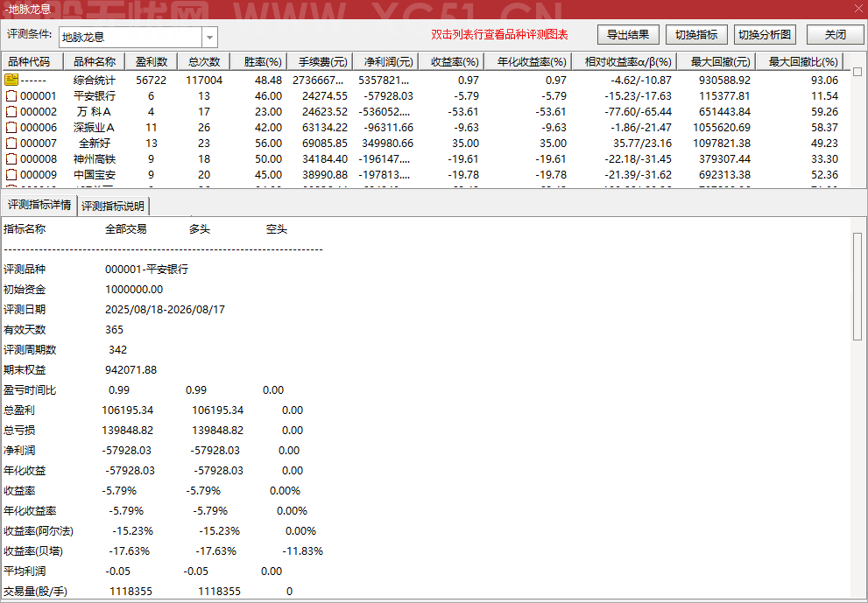Sort by 总次数 column header
This screenshot has height=603, width=868.
[x=204, y=61]
